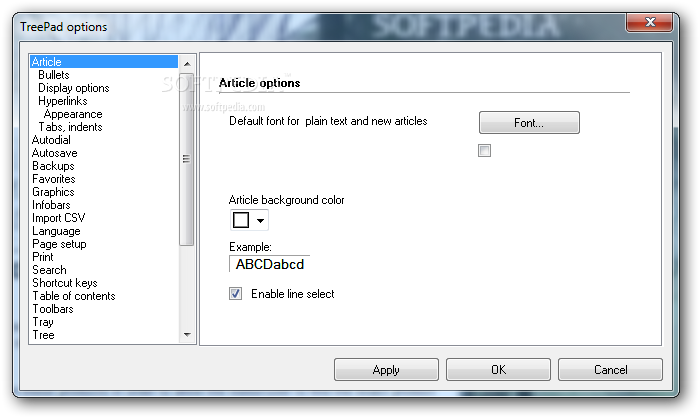Select the Import CSV option
This screenshot has height=418, width=700.
click(58, 218)
